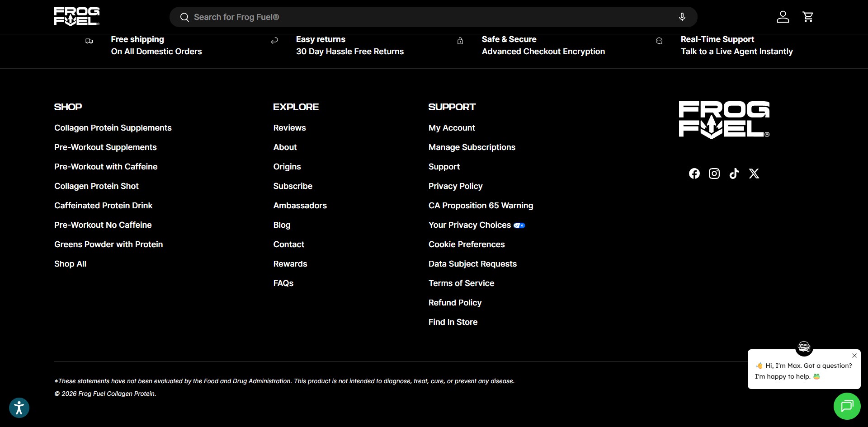Image resolution: width=868 pixels, height=427 pixels.
Task: Open Greens Powder with Protein link
Action: point(108,244)
